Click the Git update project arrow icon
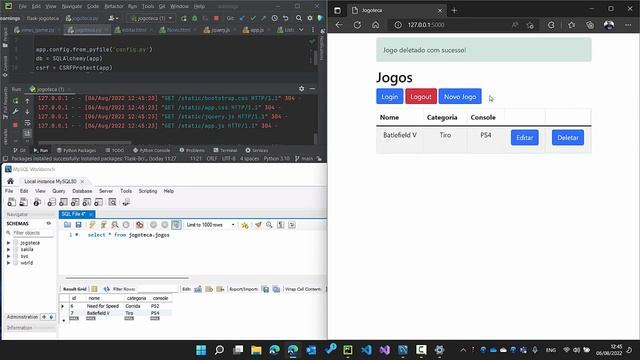This screenshot has width=640, height=360. 242,18
